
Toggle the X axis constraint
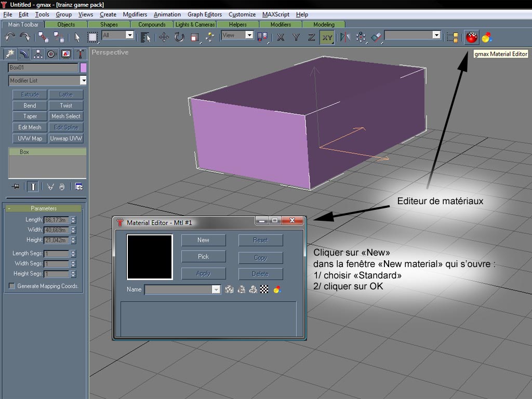click(281, 37)
